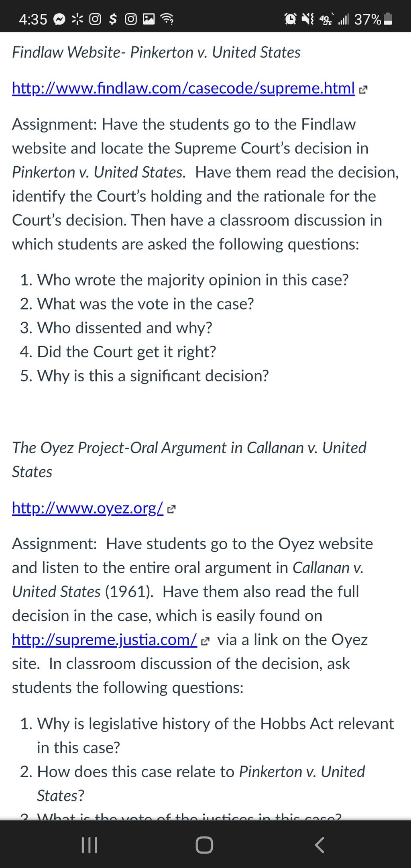Tap question "Who wrote the majority opinion"
The width and height of the screenshot is (411, 868).
point(184,280)
